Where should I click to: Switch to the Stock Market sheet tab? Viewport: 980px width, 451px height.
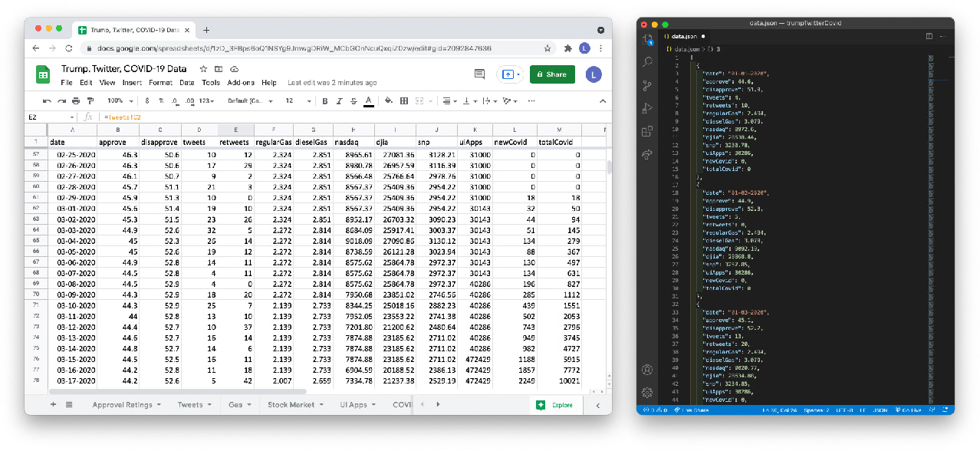(x=295, y=404)
